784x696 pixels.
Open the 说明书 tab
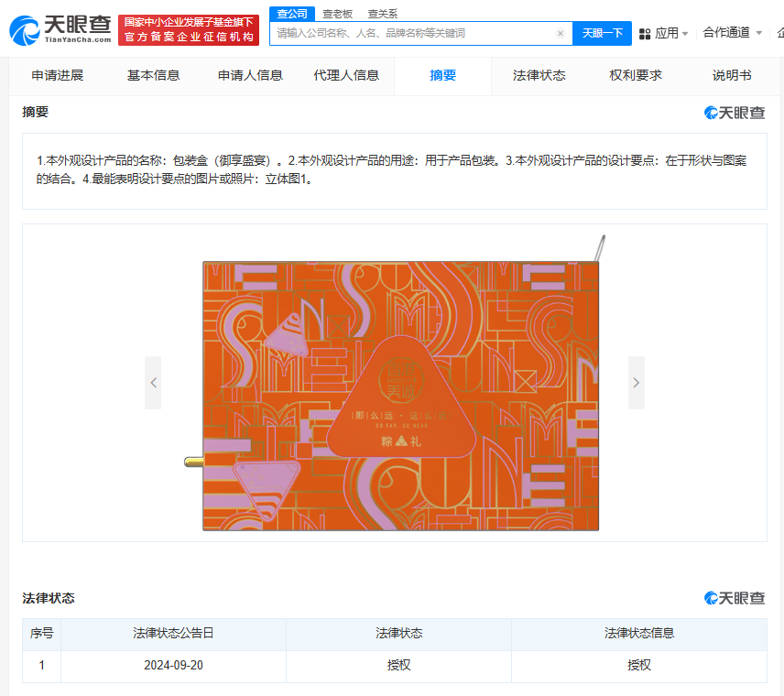731,76
